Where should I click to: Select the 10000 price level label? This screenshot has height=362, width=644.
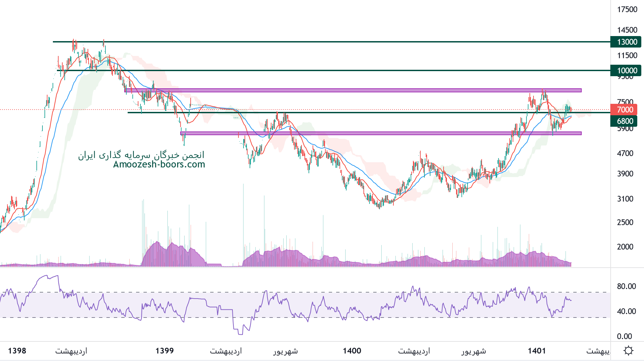point(627,70)
